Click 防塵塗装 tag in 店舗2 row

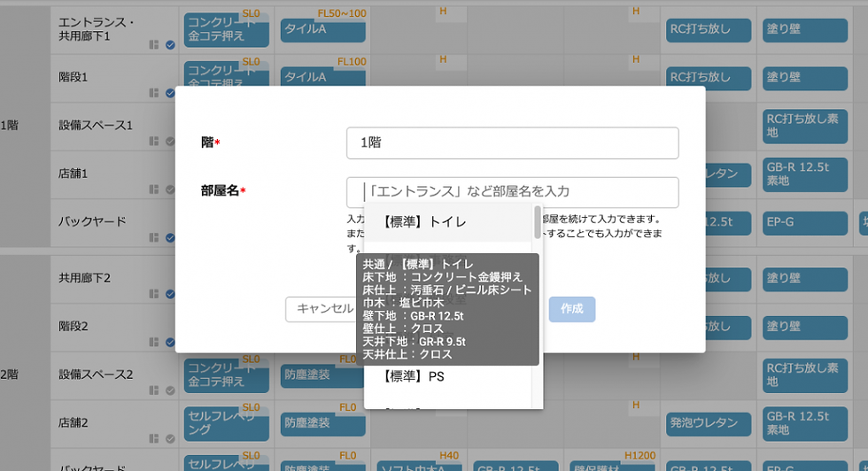(x=322, y=423)
